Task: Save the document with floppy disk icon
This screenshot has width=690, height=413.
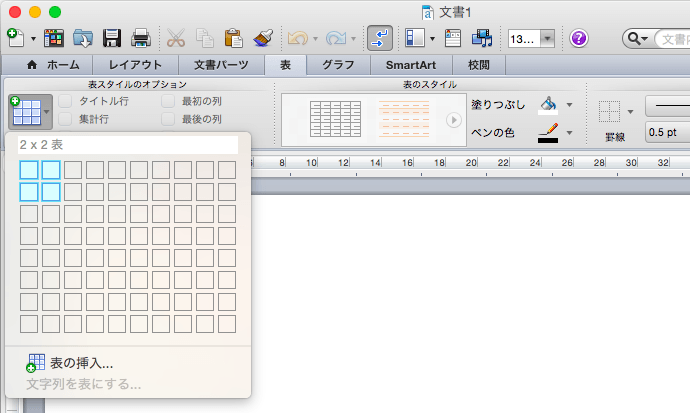Action: [x=112, y=38]
